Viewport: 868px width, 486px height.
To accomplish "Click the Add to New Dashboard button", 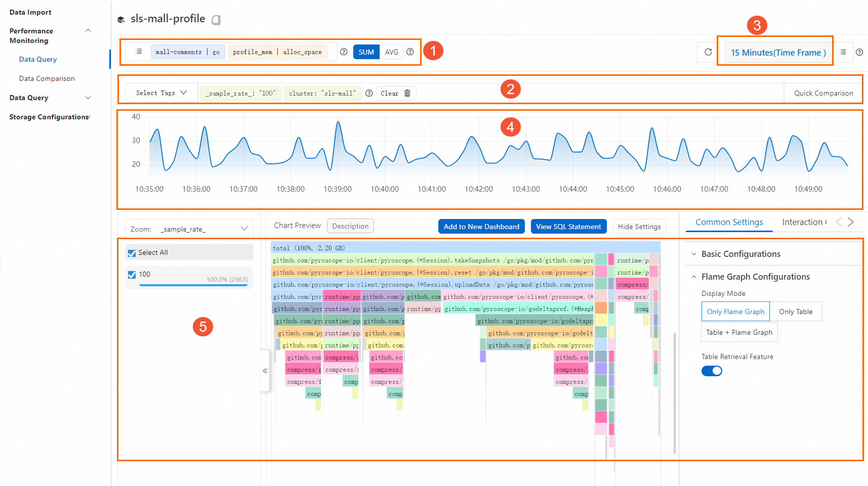I will tap(481, 227).
